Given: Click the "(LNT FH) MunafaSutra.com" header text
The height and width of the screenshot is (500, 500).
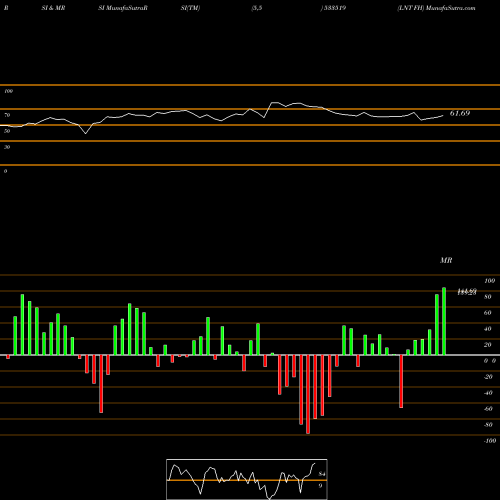Looking at the screenshot, I should click(436, 8).
